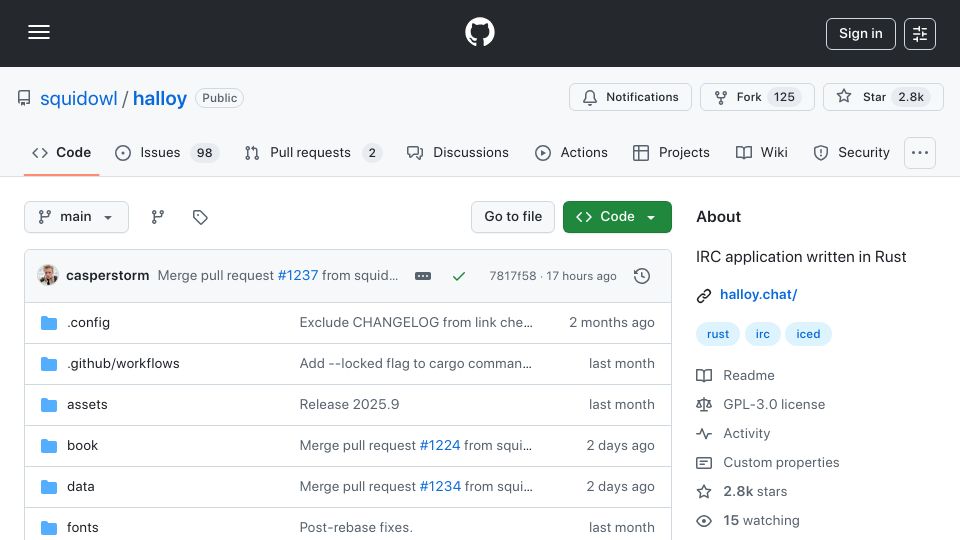Star the repository with Star button
The width and height of the screenshot is (960, 540).
click(883, 97)
